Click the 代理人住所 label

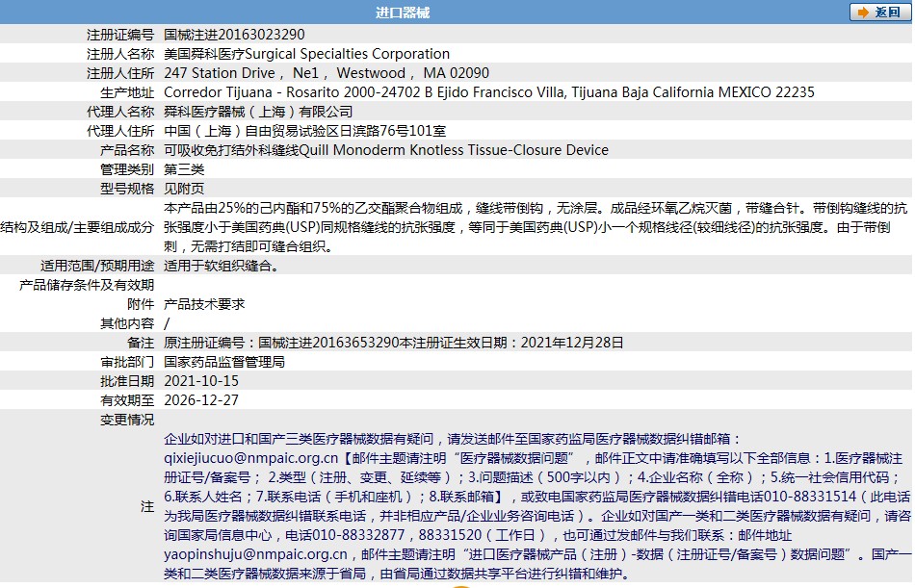(x=120, y=131)
